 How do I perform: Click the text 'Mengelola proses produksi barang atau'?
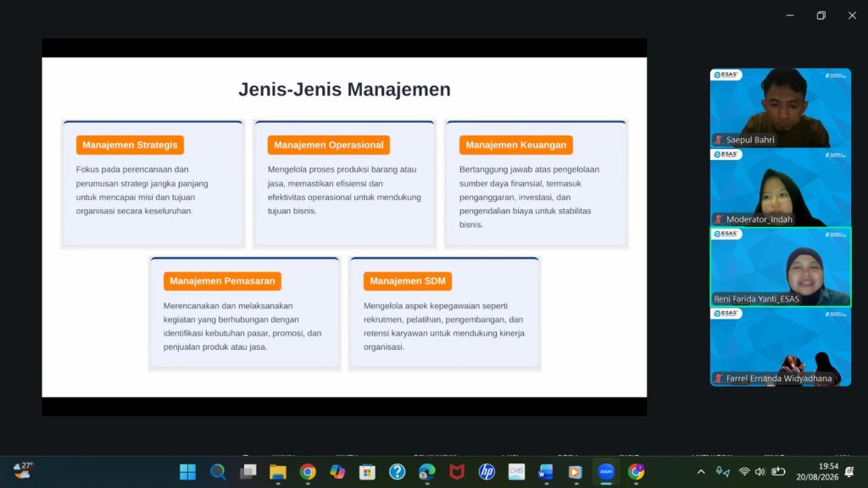pyautogui.click(x=342, y=169)
